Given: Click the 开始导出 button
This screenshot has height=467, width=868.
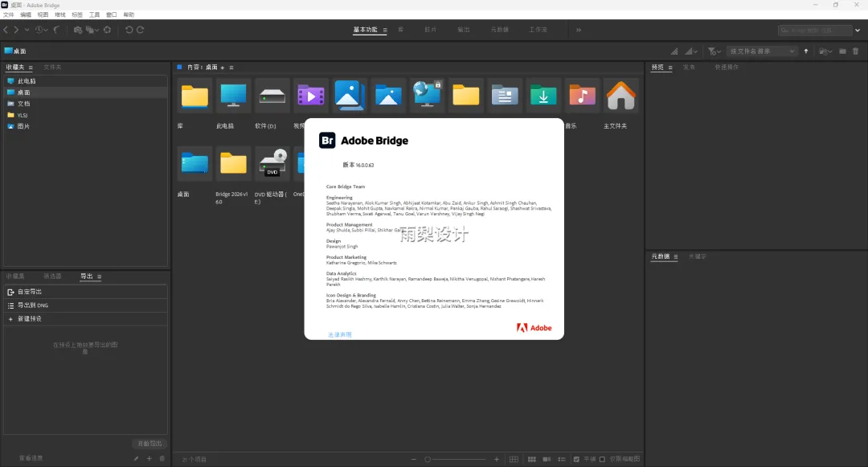Looking at the screenshot, I should pos(149,444).
